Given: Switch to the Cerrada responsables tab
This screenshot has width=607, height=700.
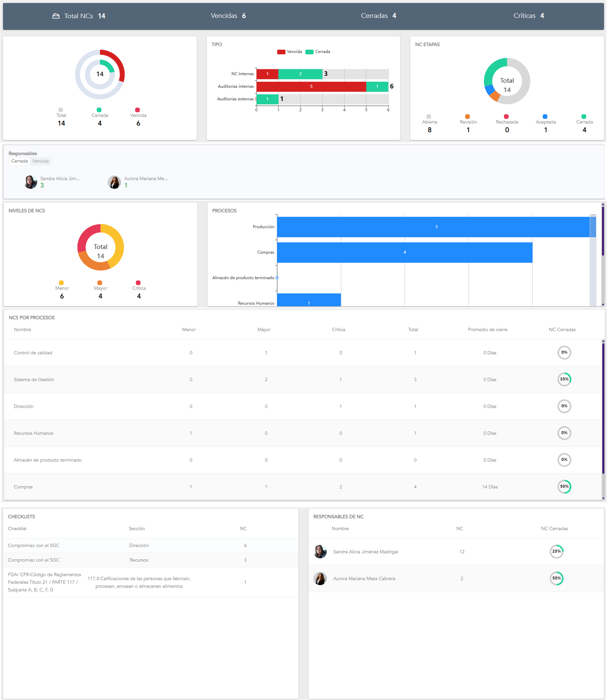Looking at the screenshot, I should coord(19,161).
